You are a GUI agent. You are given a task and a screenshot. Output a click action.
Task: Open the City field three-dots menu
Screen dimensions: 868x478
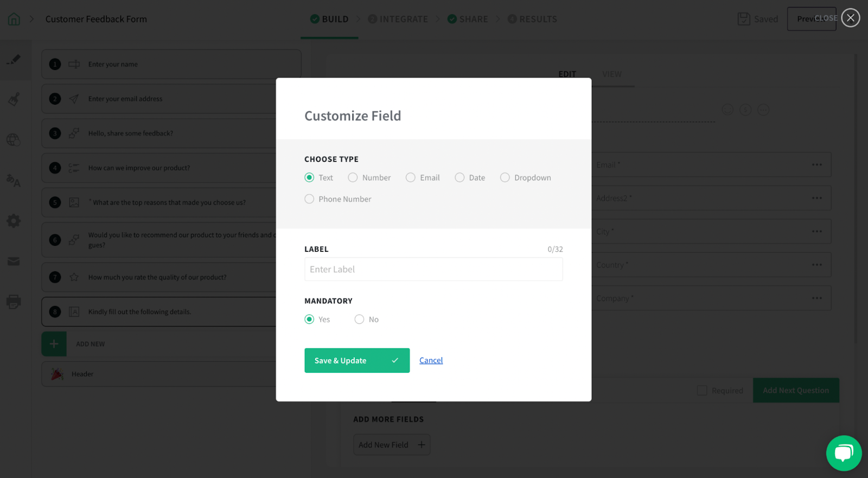(x=817, y=231)
